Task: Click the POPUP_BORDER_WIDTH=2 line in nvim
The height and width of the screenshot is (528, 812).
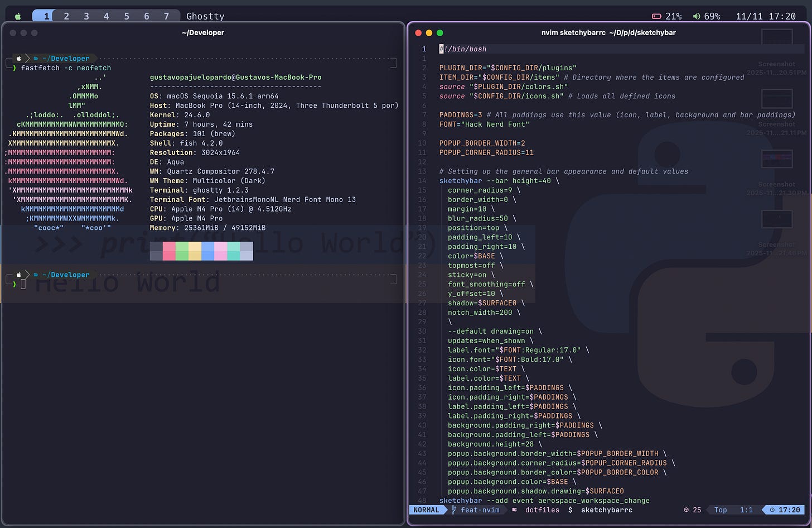Action: tap(482, 143)
